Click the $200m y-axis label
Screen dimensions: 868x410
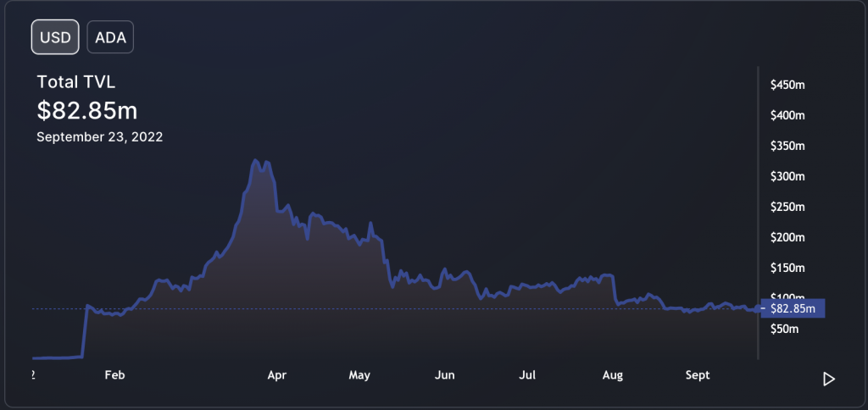787,237
